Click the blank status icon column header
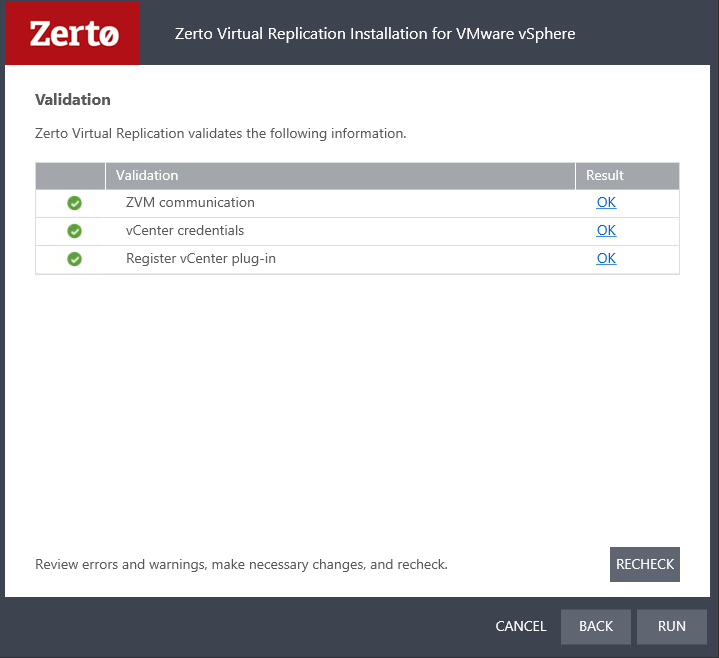The width and height of the screenshot is (719, 658). [x=70, y=175]
